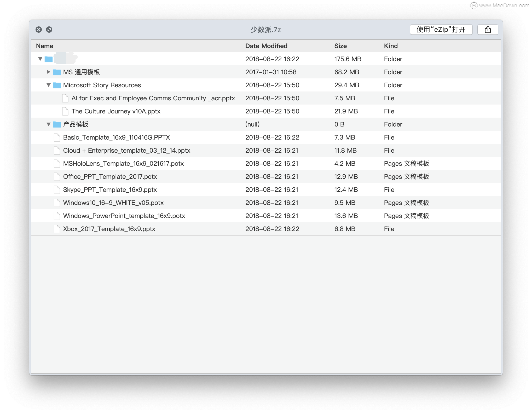Click the 产品模板 folder icon
The image size is (532, 414).
57,124
